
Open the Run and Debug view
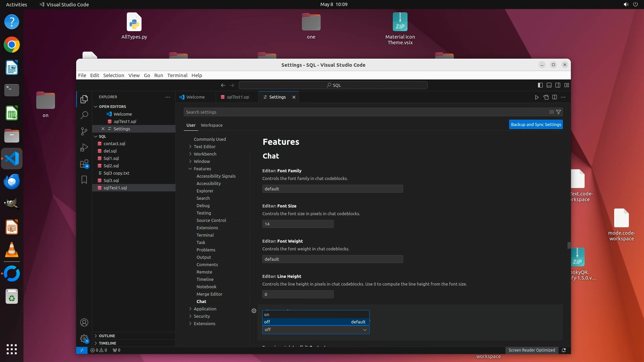coord(84,147)
